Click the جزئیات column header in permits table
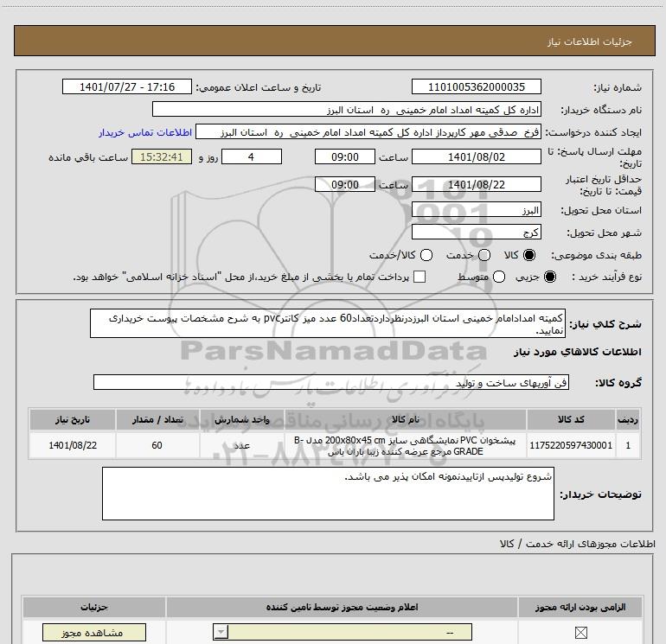 [x=94, y=607]
